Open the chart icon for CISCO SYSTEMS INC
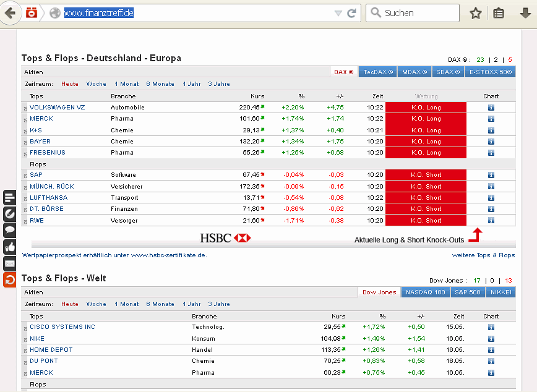This screenshot has height=392, width=537. [x=491, y=327]
